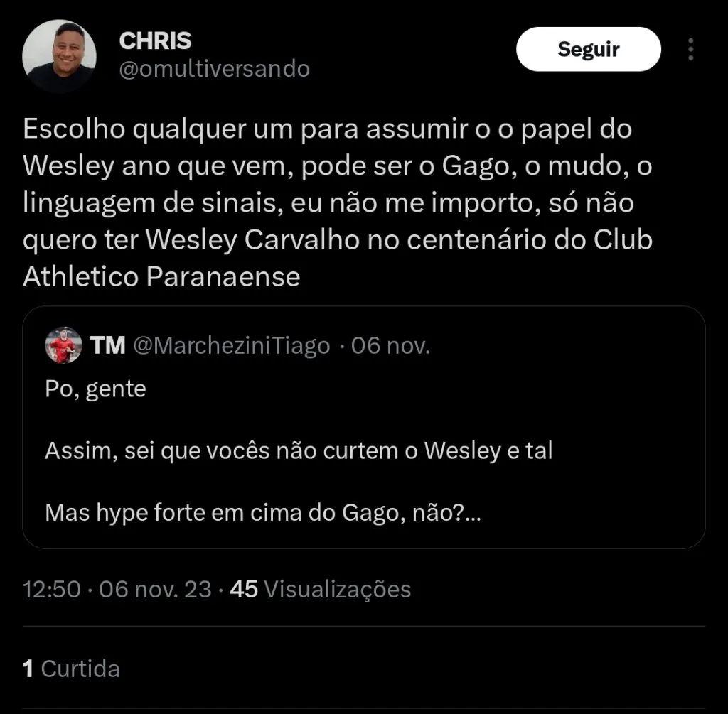Click the @MarcheziniTiago handle in quoted tweet

pyautogui.click(x=232, y=346)
